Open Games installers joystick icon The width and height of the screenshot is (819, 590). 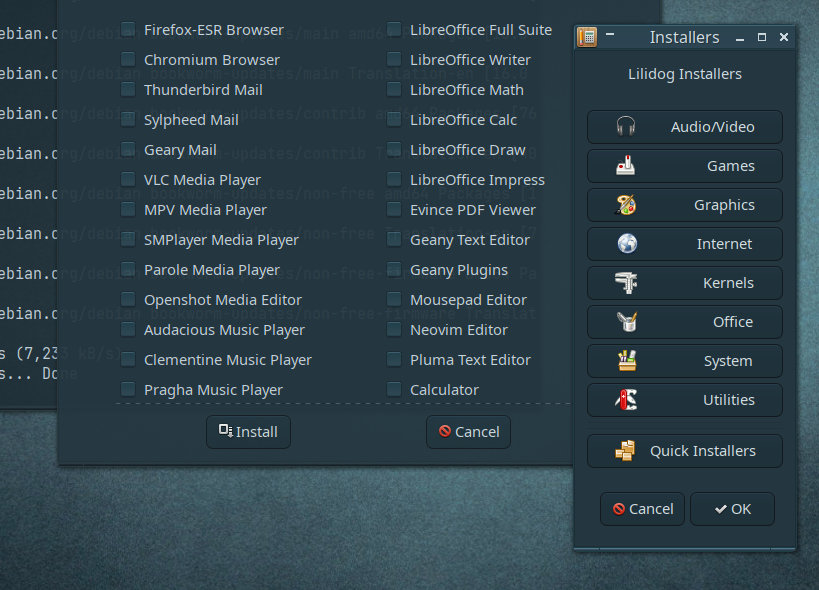(625, 166)
